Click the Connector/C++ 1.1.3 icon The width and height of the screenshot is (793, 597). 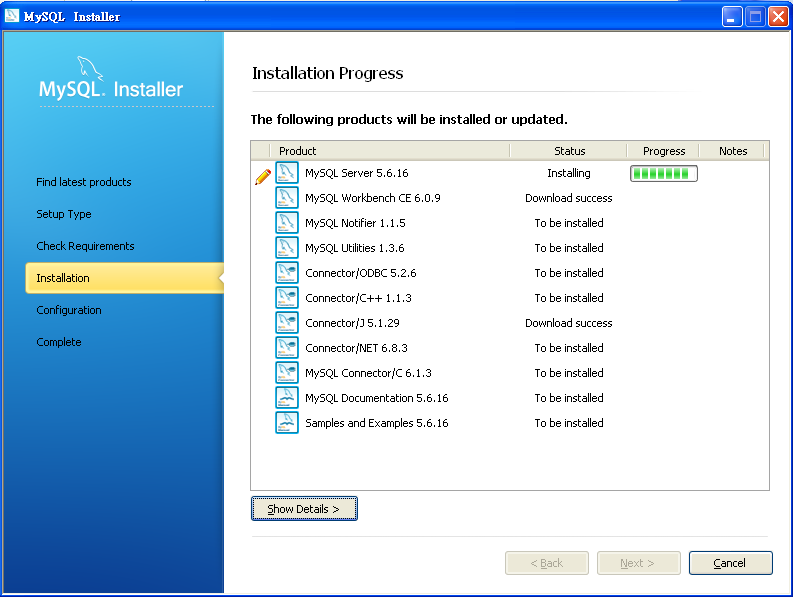[x=287, y=298]
